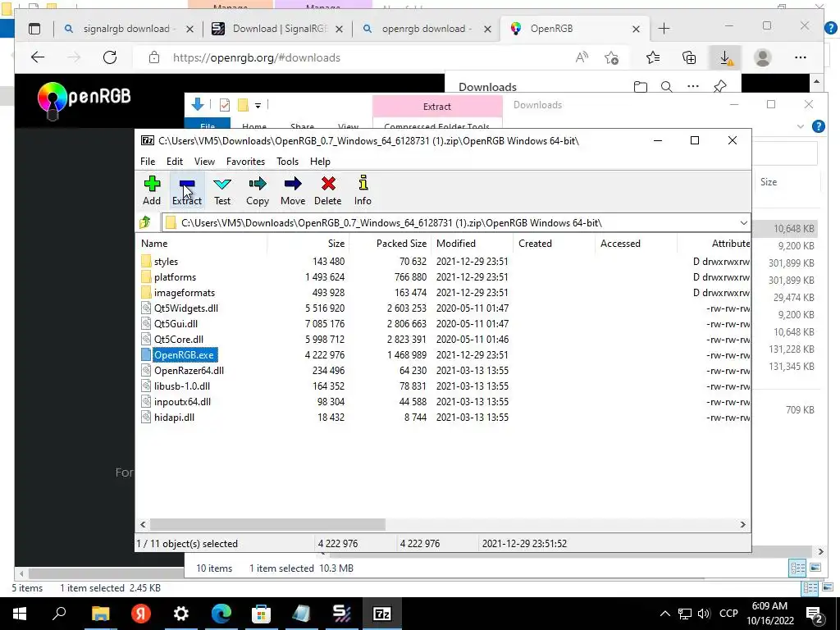Screen dimensions: 840x630
Task: Select the platforms folder
Action: tap(176, 277)
